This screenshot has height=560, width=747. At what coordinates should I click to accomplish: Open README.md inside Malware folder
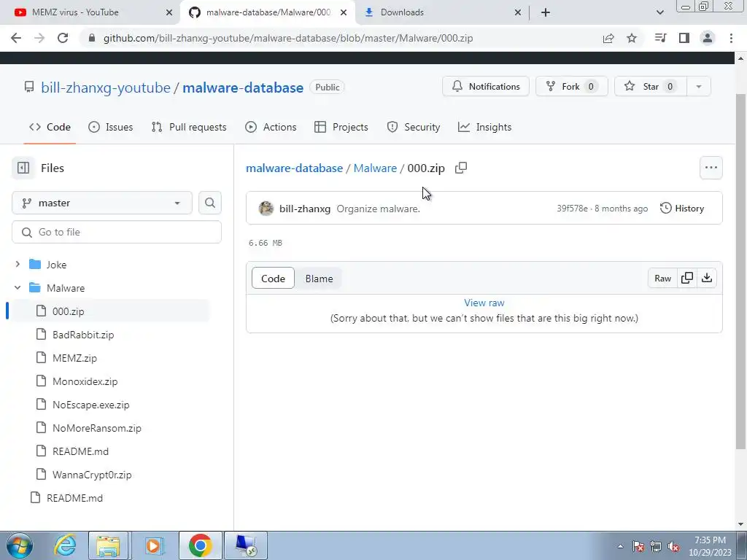coord(80,451)
